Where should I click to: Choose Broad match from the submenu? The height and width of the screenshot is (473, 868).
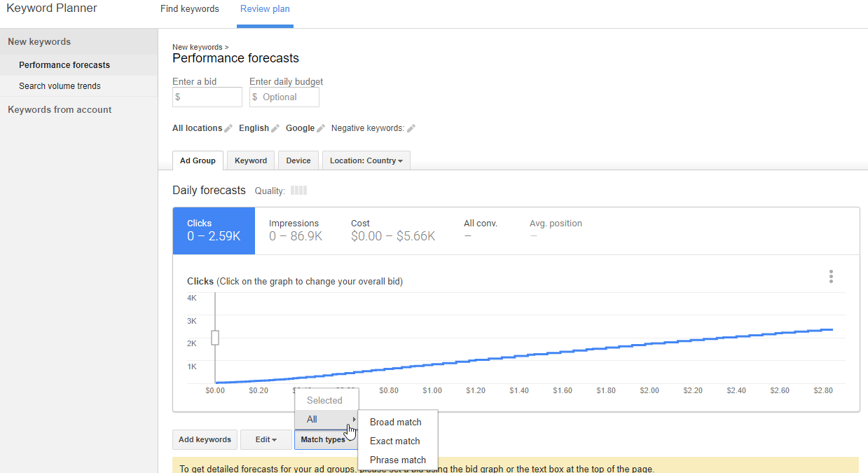(396, 422)
